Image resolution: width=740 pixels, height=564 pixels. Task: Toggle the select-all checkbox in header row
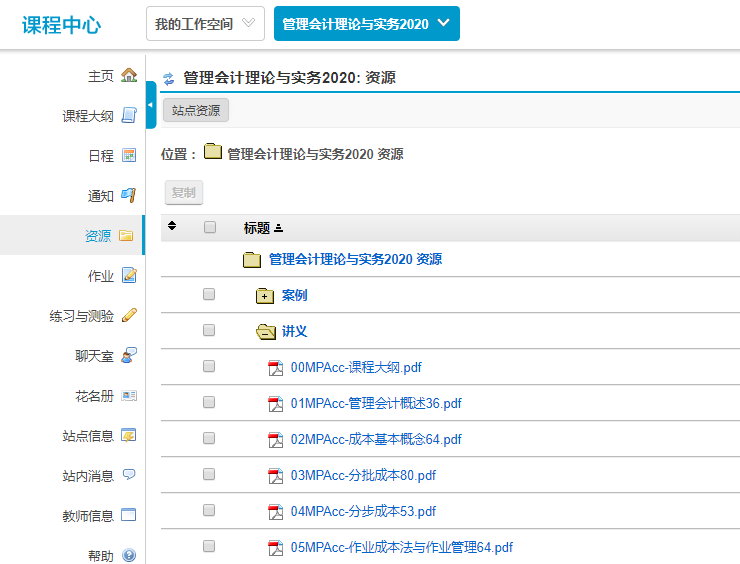pos(209,227)
